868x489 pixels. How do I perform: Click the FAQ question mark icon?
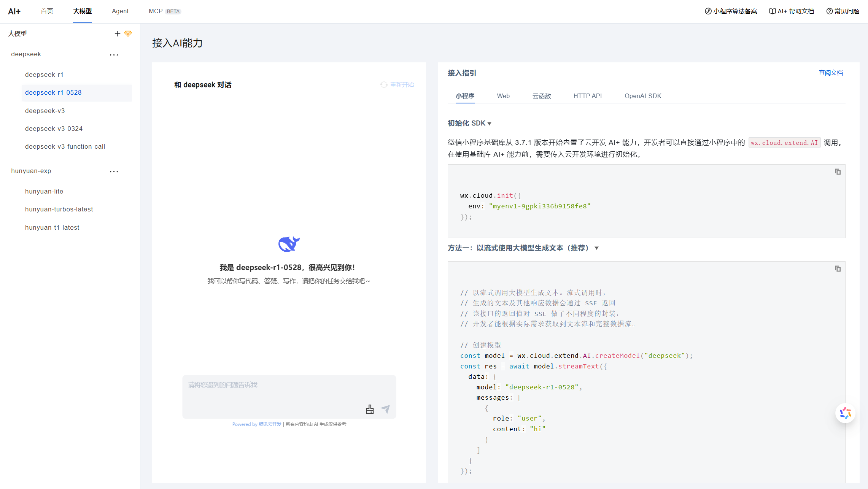click(x=829, y=11)
